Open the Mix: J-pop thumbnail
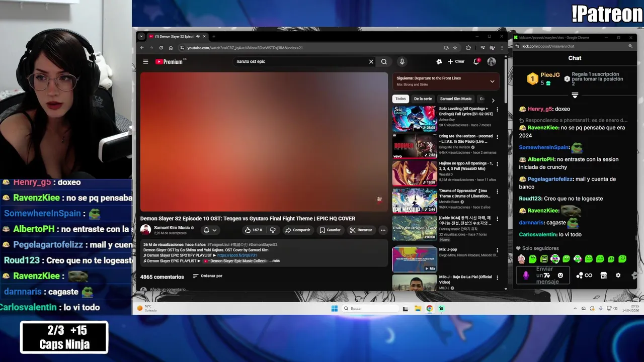The width and height of the screenshot is (644, 362). click(x=415, y=259)
